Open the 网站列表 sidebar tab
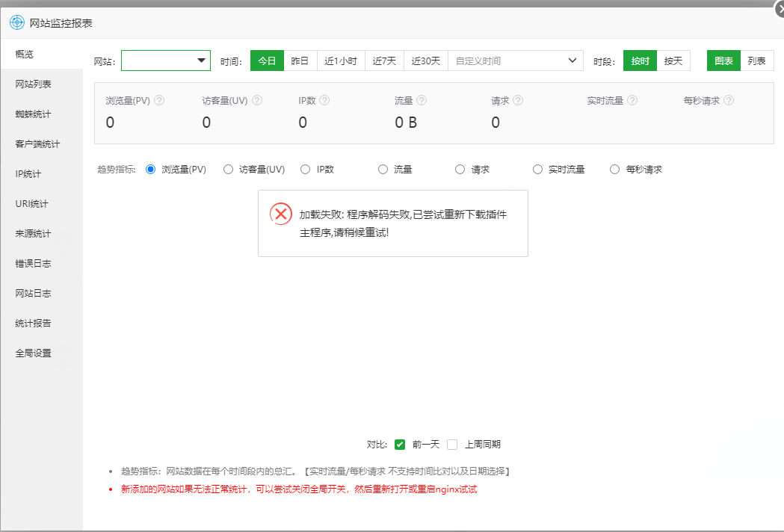Viewport: 784px width, 532px height. (x=42, y=84)
